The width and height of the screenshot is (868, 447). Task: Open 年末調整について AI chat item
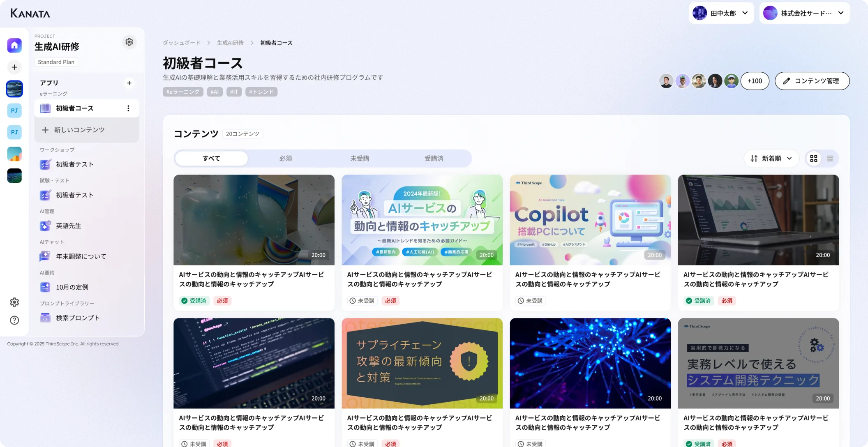(81, 257)
